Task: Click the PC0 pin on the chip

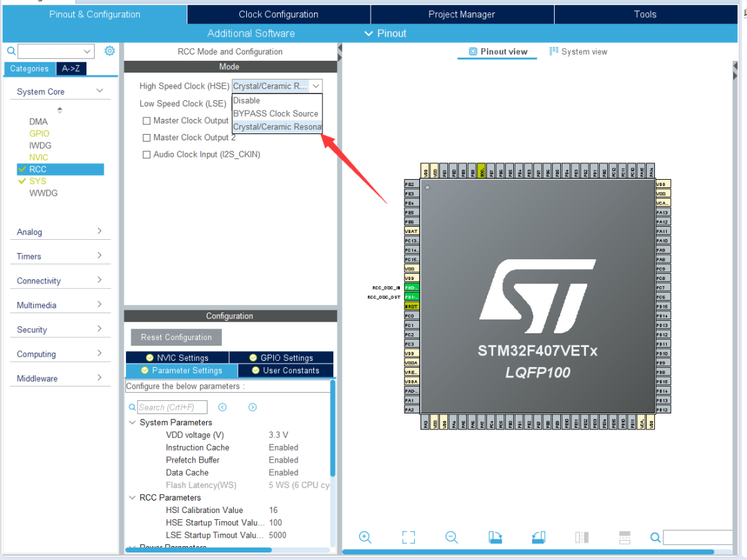Action: click(411, 316)
